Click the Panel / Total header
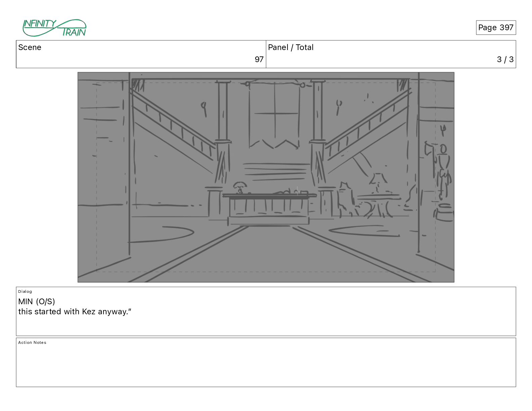532x411 pixels. [291, 47]
